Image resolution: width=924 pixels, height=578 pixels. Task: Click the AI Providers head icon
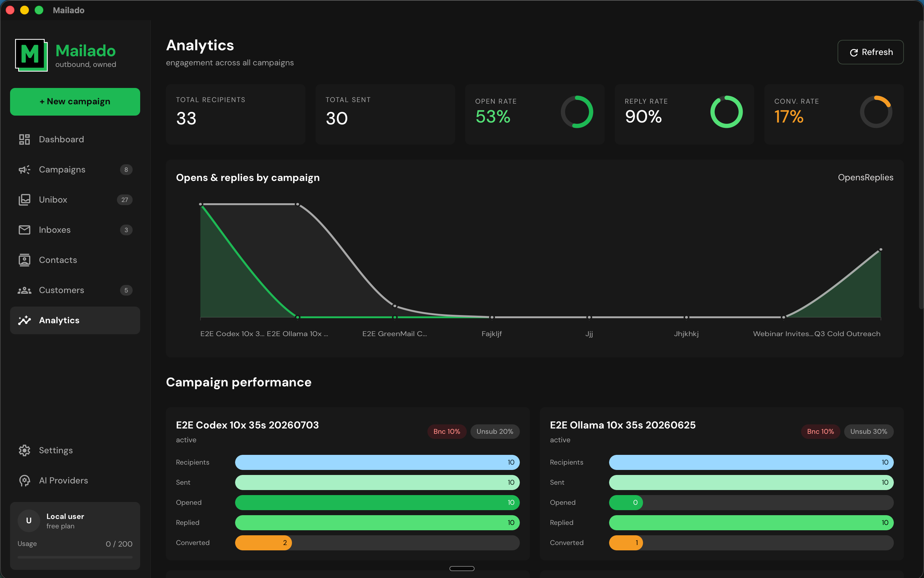click(x=25, y=481)
